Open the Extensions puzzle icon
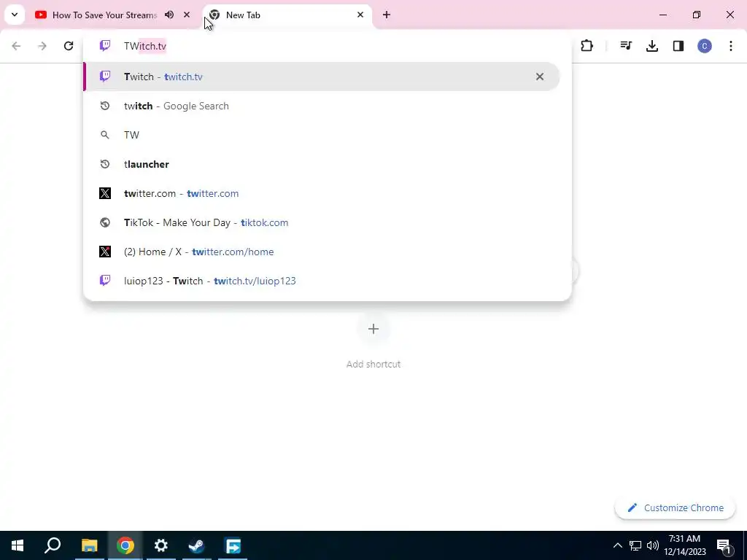Viewport: 747px width, 560px height. [587, 46]
